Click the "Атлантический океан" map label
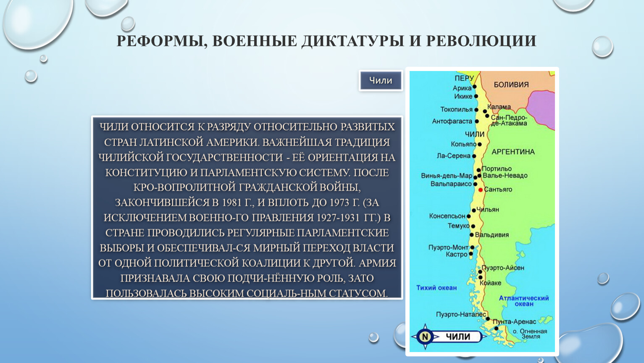Image resolution: width=644 pixels, height=363 pixels. click(x=523, y=300)
